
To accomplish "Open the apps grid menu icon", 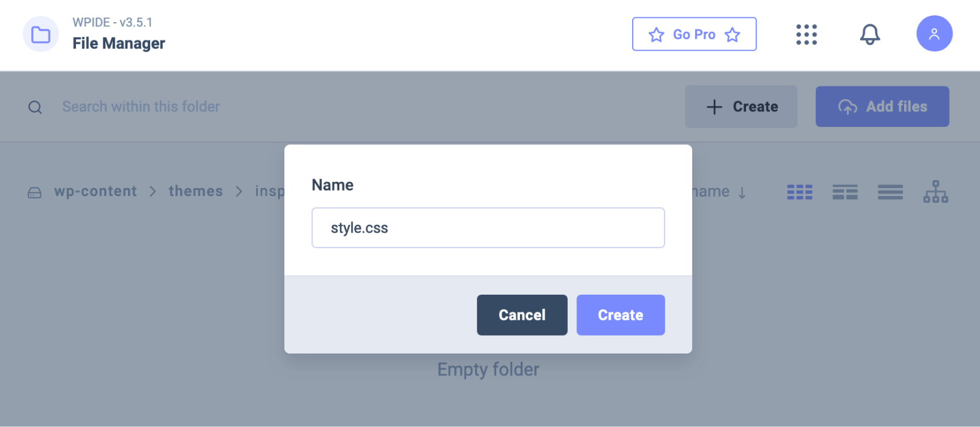I will [806, 34].
